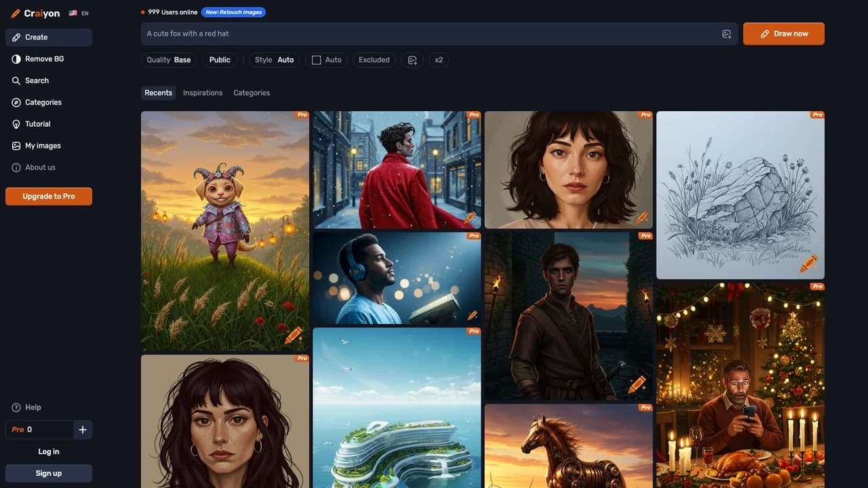Open the Tutorial page
Image resolution: width=868 pixels, height=488 pixels.
coord(49,124)
